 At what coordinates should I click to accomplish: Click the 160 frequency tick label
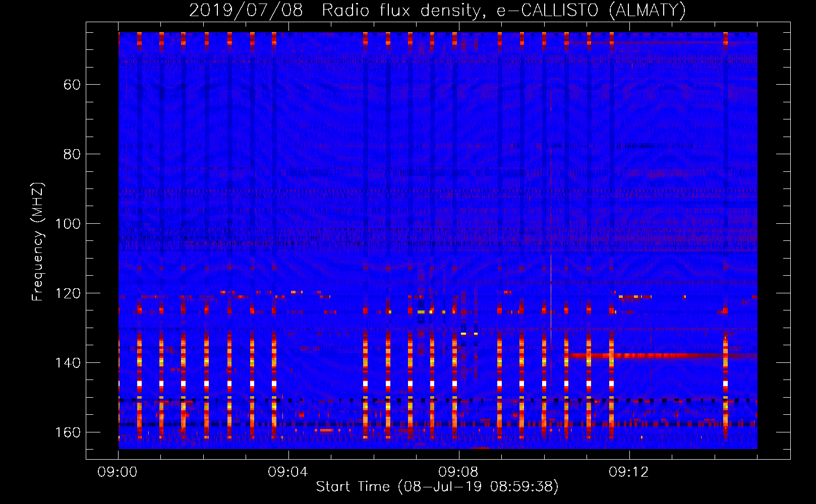(x=68, y=432)
